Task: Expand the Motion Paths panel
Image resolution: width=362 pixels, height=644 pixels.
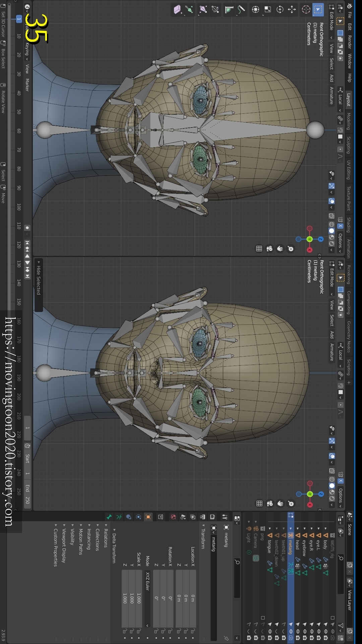Action: (x=80, y=539)
